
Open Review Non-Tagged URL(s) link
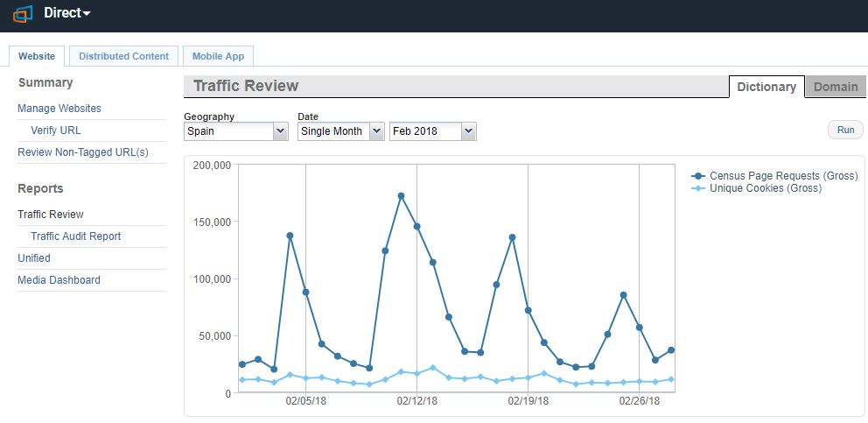[83, 152]
